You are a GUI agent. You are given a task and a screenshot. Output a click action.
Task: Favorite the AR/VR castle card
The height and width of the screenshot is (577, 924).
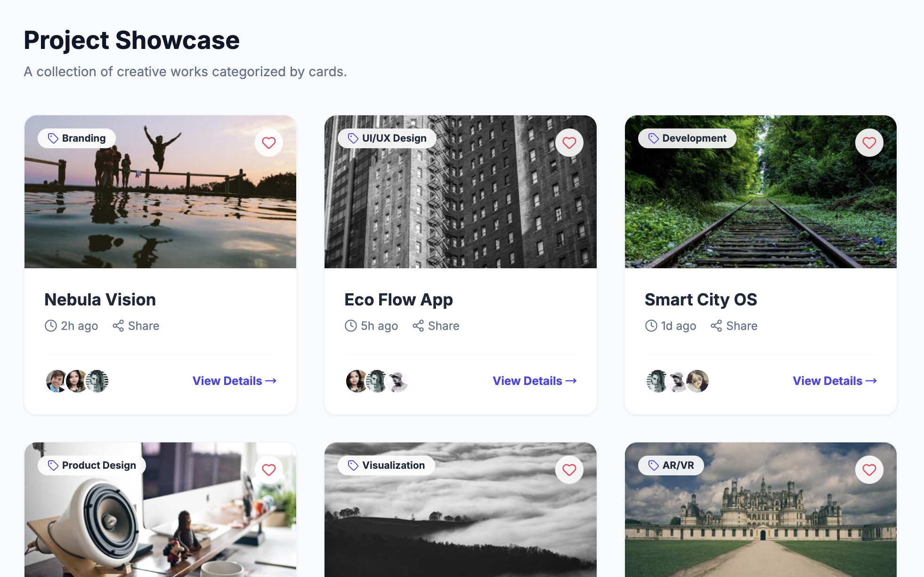(x=869, y=470)
